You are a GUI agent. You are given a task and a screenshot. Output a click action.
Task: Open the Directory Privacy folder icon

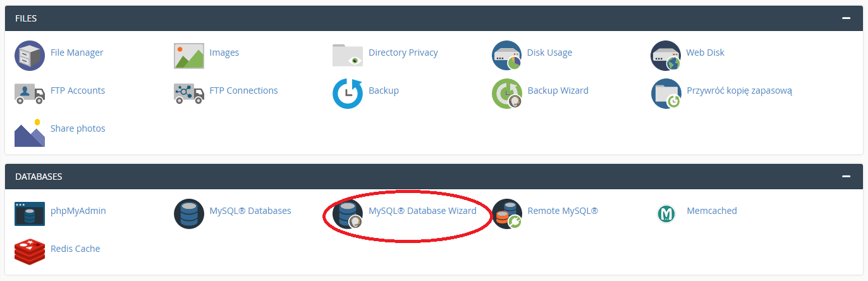pos(348,55)
